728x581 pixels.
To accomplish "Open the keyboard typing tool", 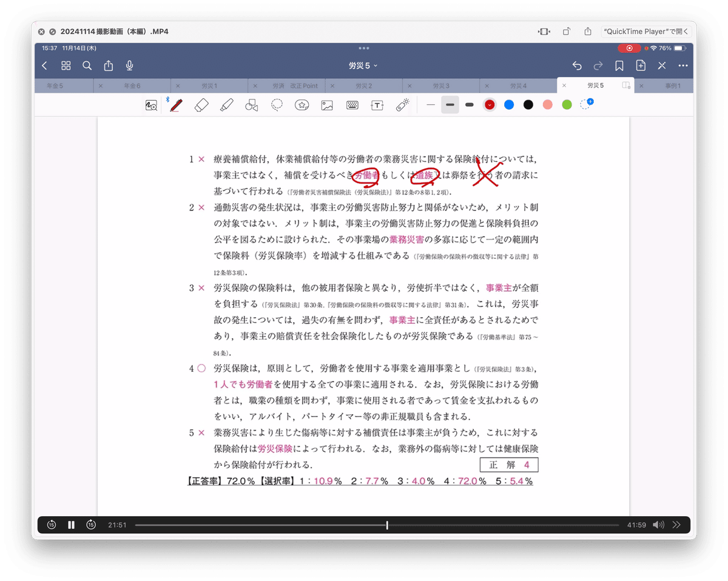I will point(352,105).
